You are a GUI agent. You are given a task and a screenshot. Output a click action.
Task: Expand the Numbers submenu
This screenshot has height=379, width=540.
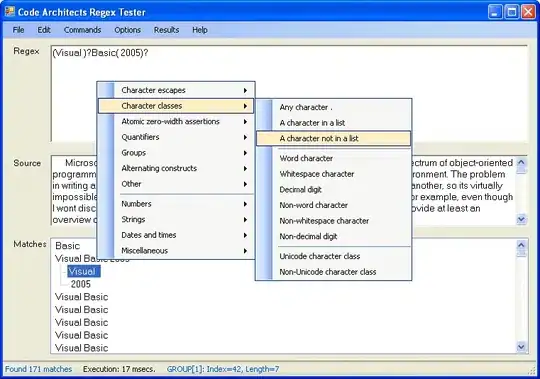(x=176, y=204)
